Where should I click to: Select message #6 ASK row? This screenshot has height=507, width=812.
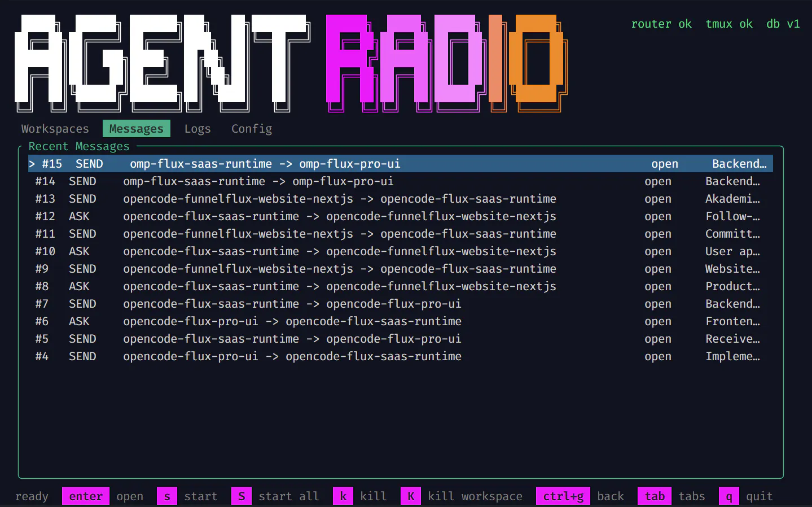pos(401,321)
